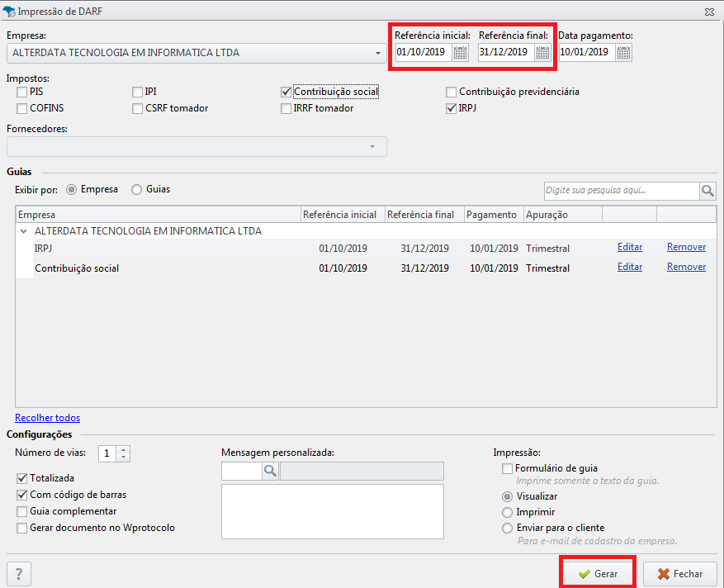Image resolution: width=724 pixels, height=588 pixels.
Task: Focus the Data pagamento date field
Action: [x=587, y=52]
